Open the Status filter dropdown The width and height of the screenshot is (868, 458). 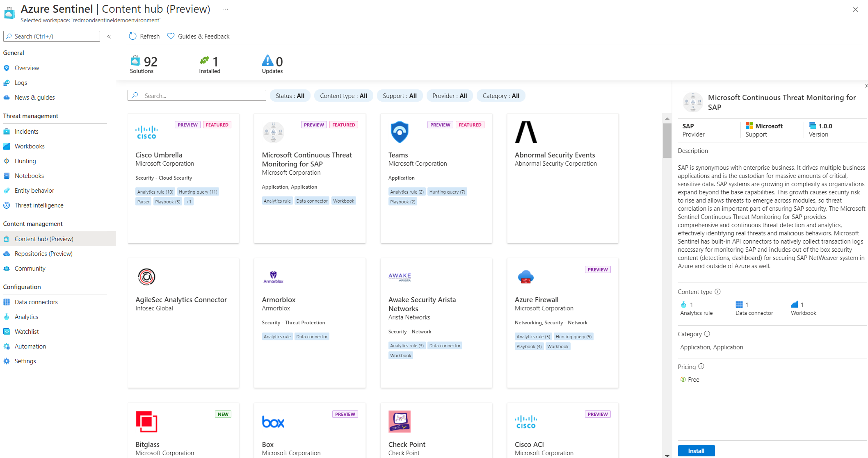click(x=290, y=96)
